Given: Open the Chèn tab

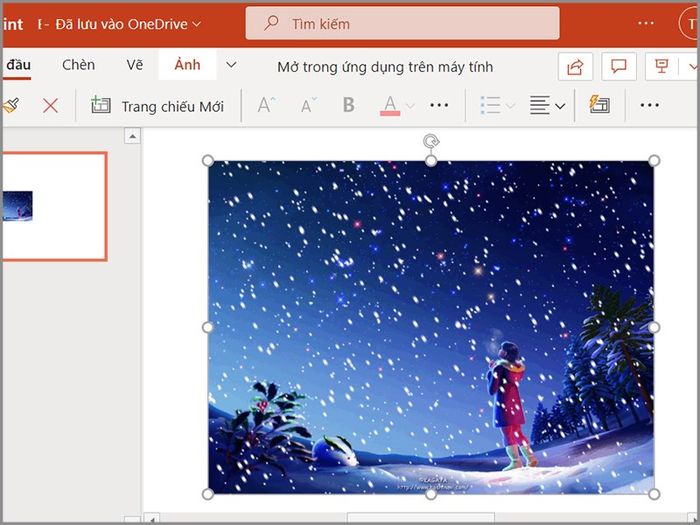Looking at the screenshot, I should pyautogui.click(x=79, y=65).
